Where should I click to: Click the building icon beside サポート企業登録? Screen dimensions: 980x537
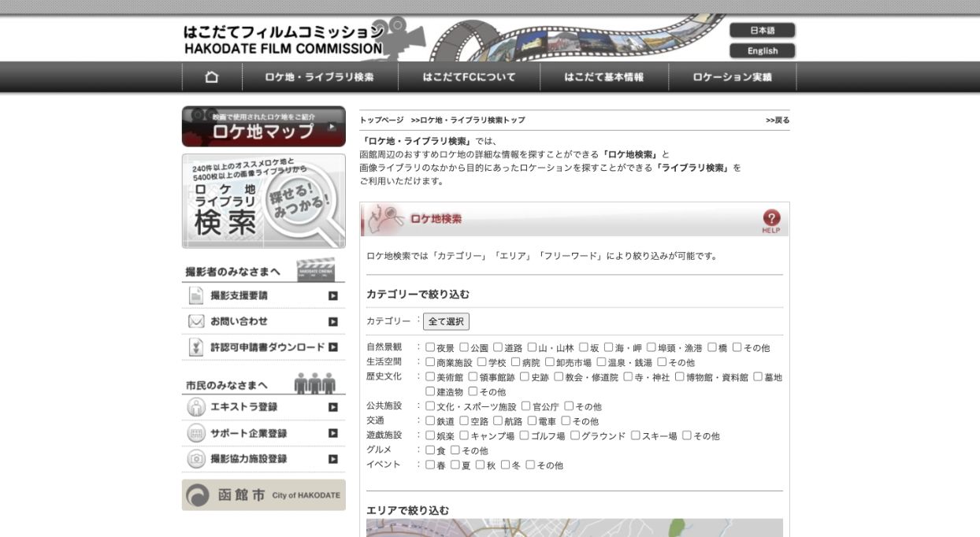click(196, 433)
